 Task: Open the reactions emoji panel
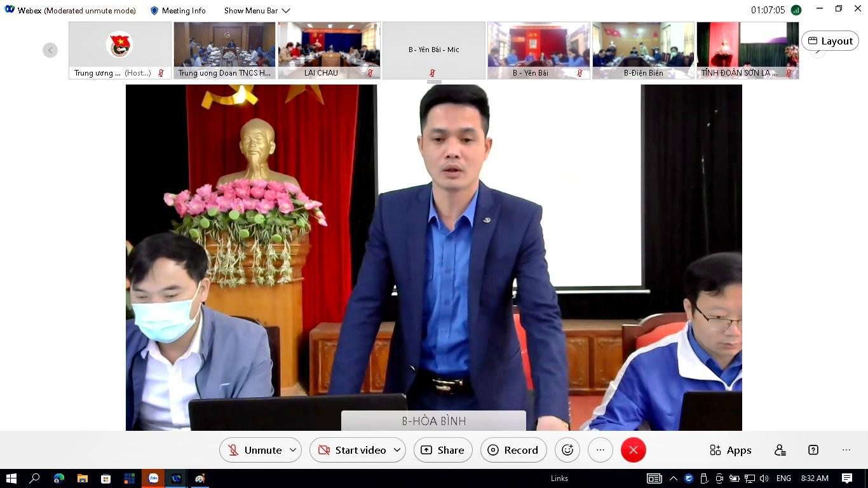[x=567, y=450]
